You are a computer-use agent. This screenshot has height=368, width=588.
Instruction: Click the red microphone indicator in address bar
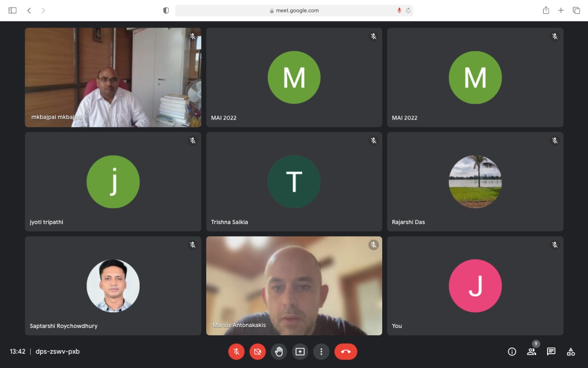[399, 10]
